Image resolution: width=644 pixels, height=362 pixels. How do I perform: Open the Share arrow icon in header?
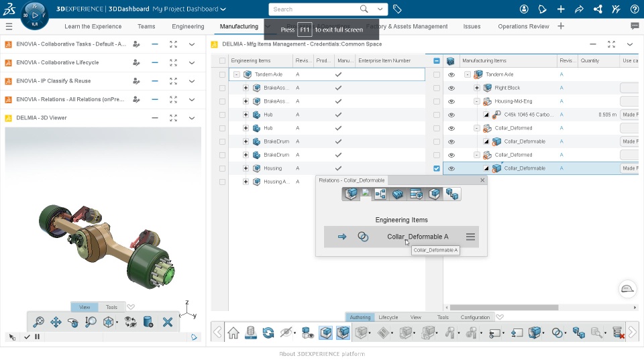tap(579, 9)
